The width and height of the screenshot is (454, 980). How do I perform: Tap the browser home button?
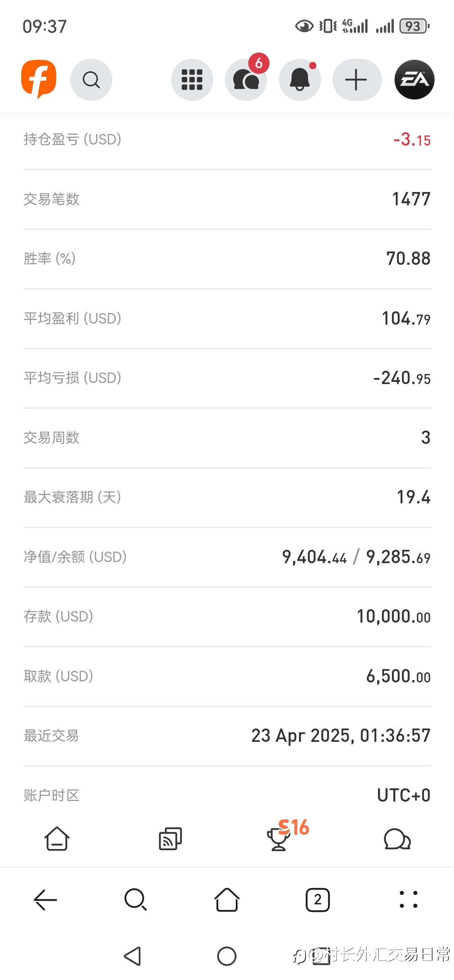tap(227, 900)
